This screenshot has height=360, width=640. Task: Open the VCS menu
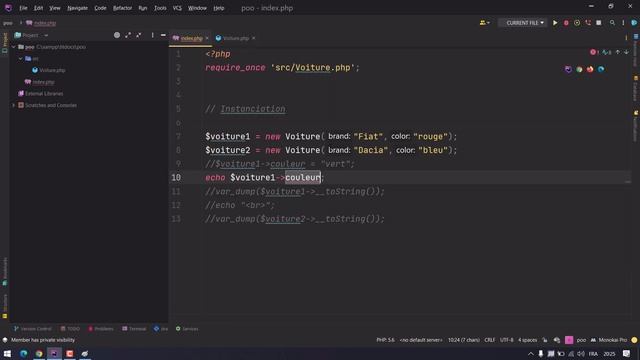(177, 8)
